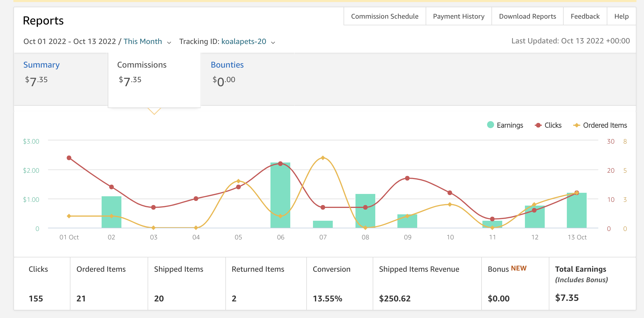Click the 07 Oct ordered items peak point
The width and height of the screenshot is (644, 318).
pyautogui.click(x=323, y=158)
